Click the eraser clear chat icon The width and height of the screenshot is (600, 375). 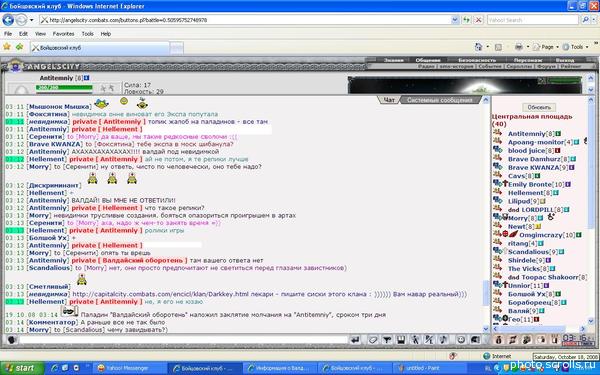point(373,340)
